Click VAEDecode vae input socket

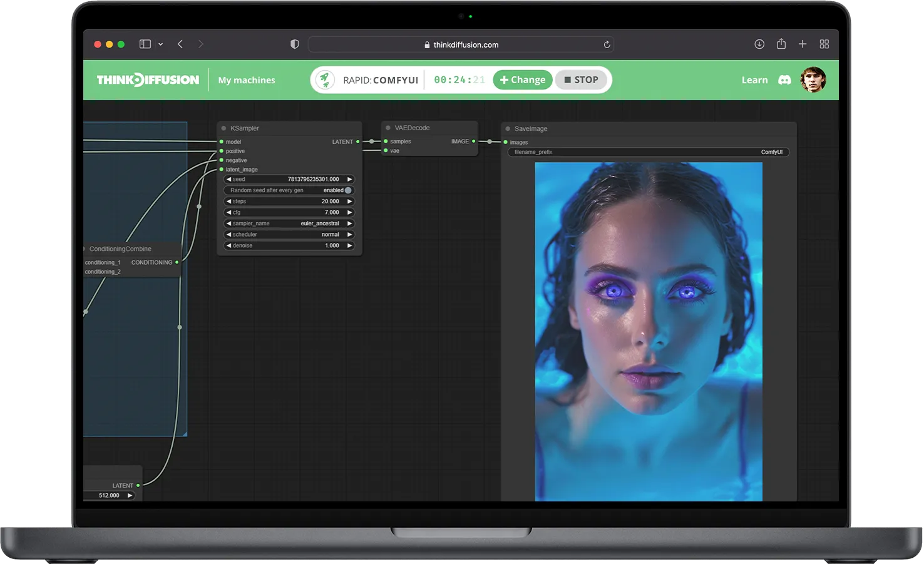pos(386,150)
